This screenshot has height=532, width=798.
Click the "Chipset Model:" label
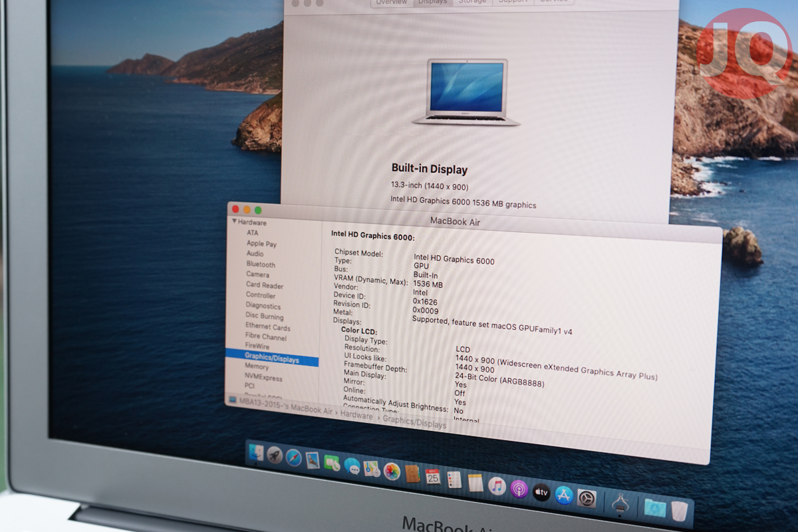pyautogui.click(x=359, y=253)
